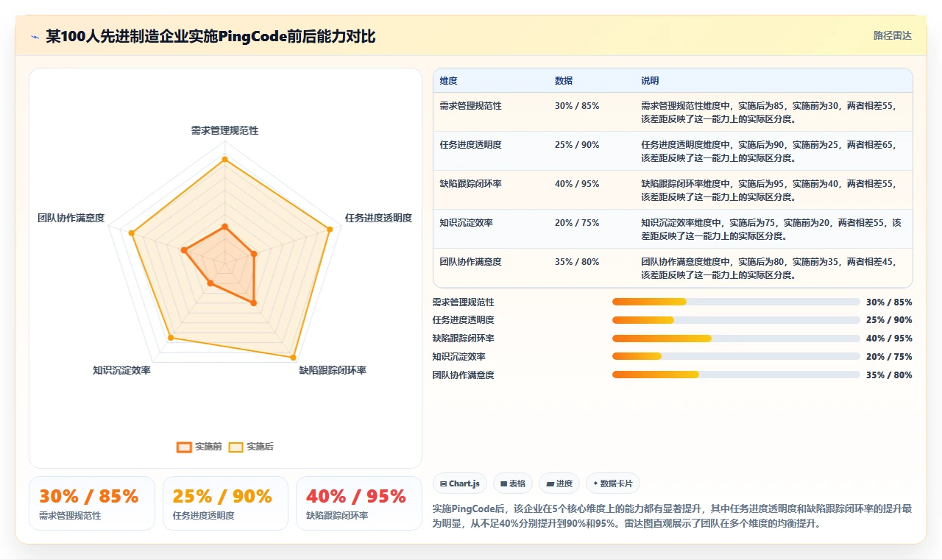The width and height of the screenshot is (942, 560).
Task: Click the 数据 table column header
Action: click(x=564, y=81)
